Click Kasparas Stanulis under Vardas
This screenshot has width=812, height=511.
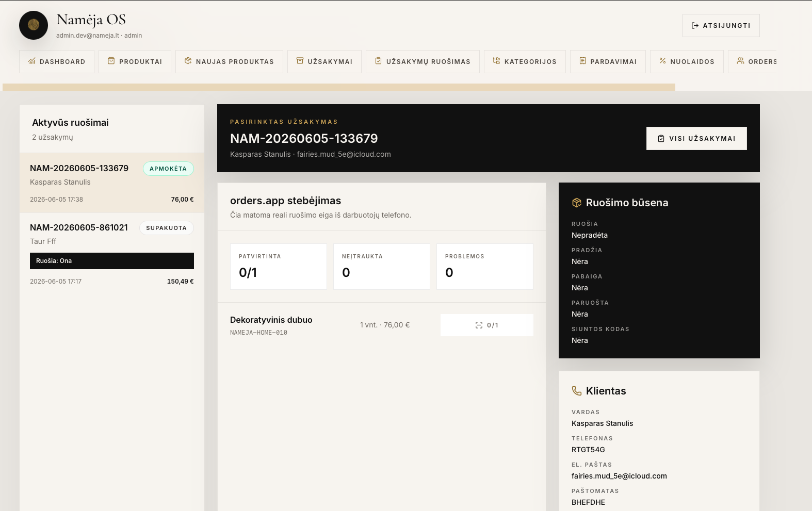point(602,423)
